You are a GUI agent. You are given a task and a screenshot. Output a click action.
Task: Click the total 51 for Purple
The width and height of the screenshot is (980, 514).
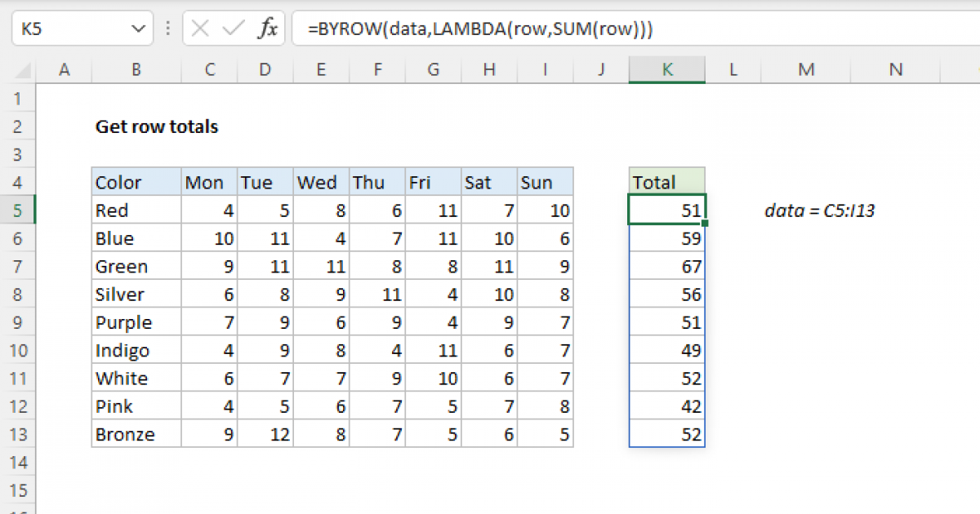pos(667,322)
